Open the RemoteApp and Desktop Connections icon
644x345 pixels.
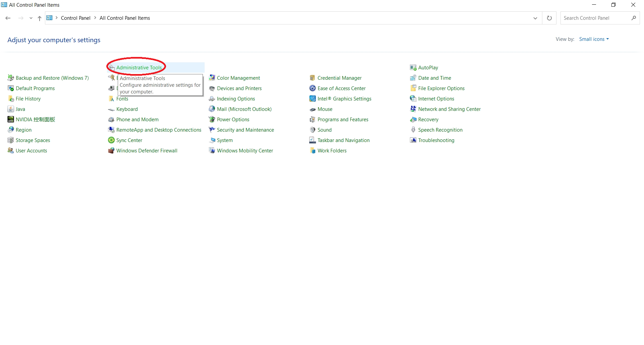(x=111, y=130)
